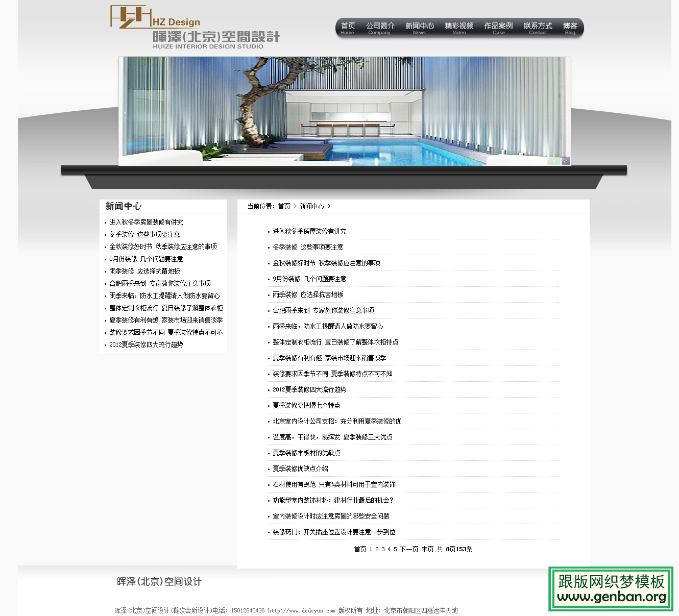Visit the 博客 (Blog) section

pyautogui.click(x=570, y=28)
